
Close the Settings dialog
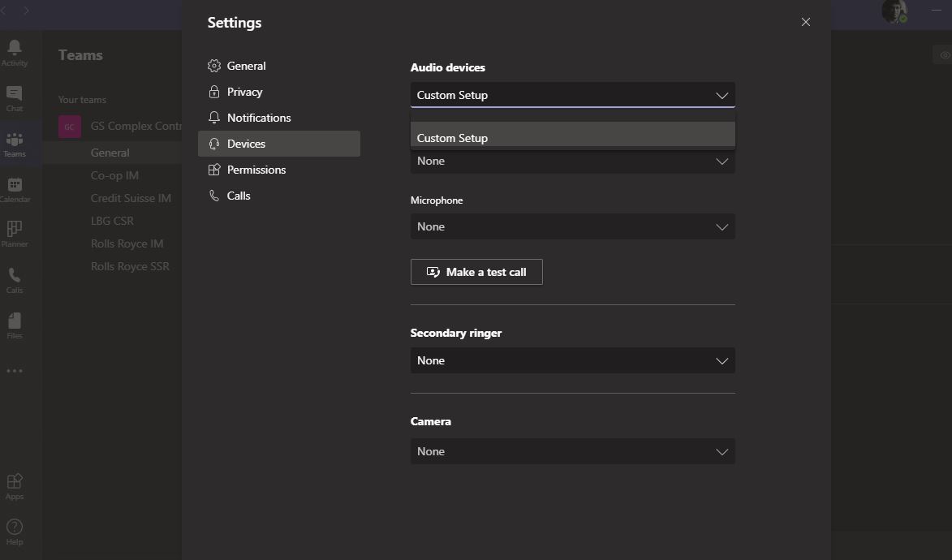pos(806,22)
